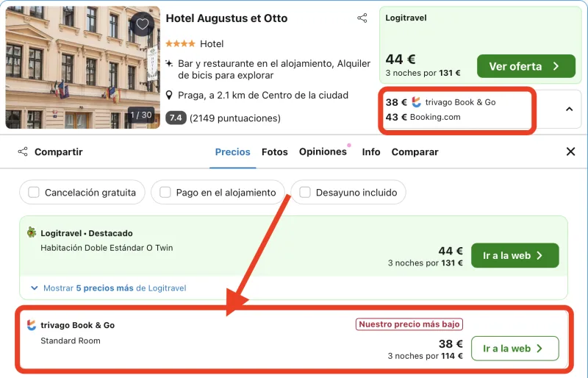The height and width of the screenshot is (378, 588).
Task: Click Standard Room text
Action: 71,340
